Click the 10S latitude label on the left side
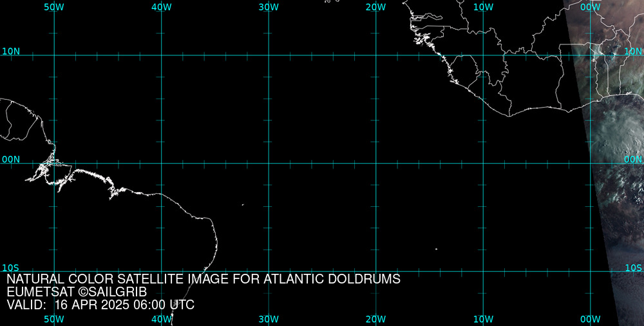Image resolution: width=644 pixels, height=326 pixels. pyautogui.click(x=11, y=268)
